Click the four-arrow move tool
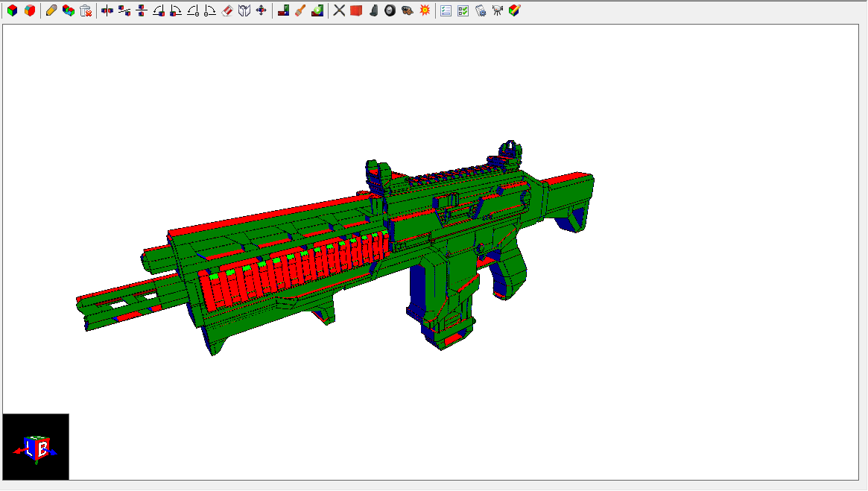 pyautogui.click(x=262, y=10)
